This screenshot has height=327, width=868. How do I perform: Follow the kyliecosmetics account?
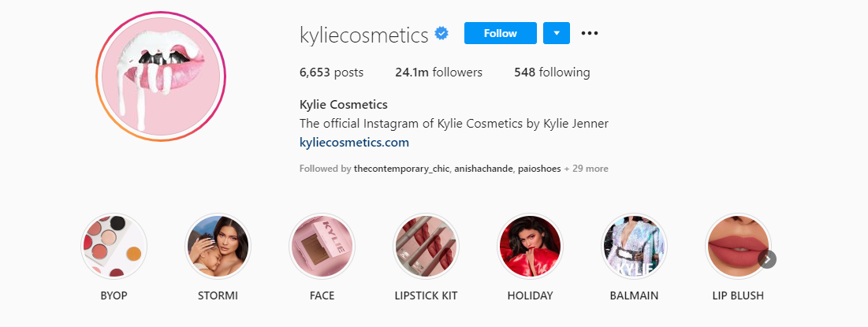(501, 33)
